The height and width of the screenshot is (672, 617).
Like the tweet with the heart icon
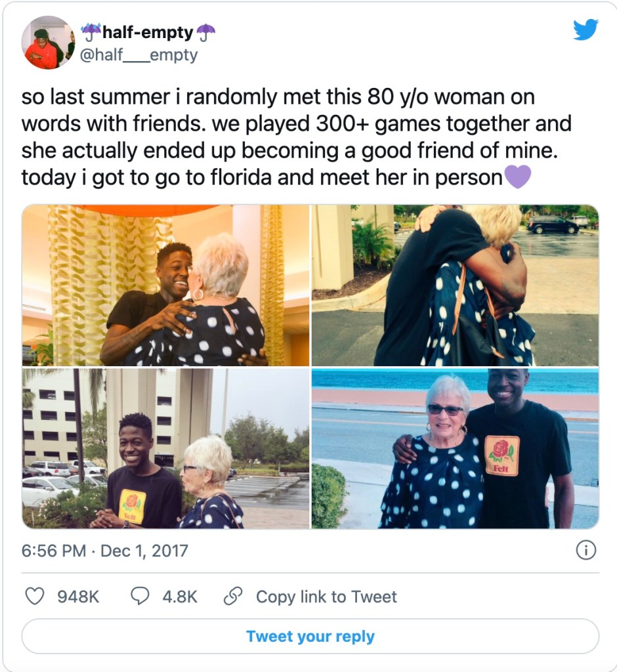(34, 596)
